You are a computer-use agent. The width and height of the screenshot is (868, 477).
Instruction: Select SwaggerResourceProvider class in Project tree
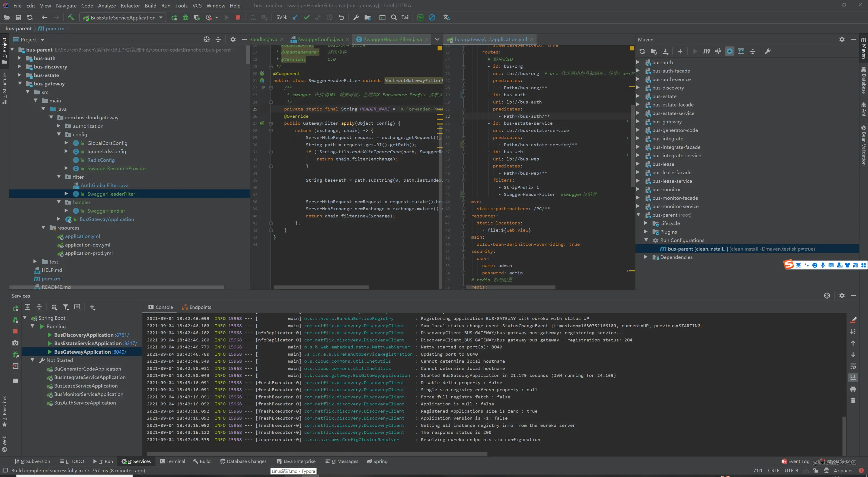pyautogui.click(x=117, y=168)
